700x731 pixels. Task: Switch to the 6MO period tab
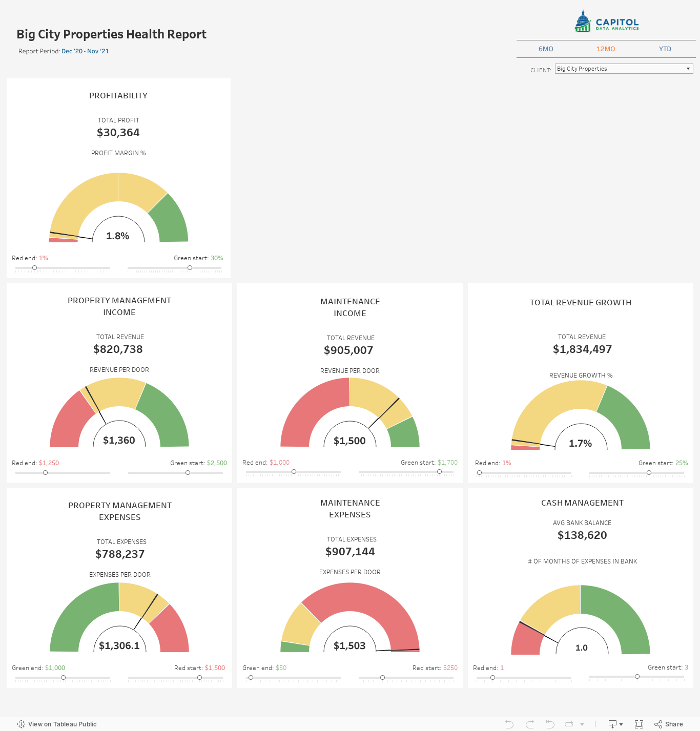tap(546, 49)
